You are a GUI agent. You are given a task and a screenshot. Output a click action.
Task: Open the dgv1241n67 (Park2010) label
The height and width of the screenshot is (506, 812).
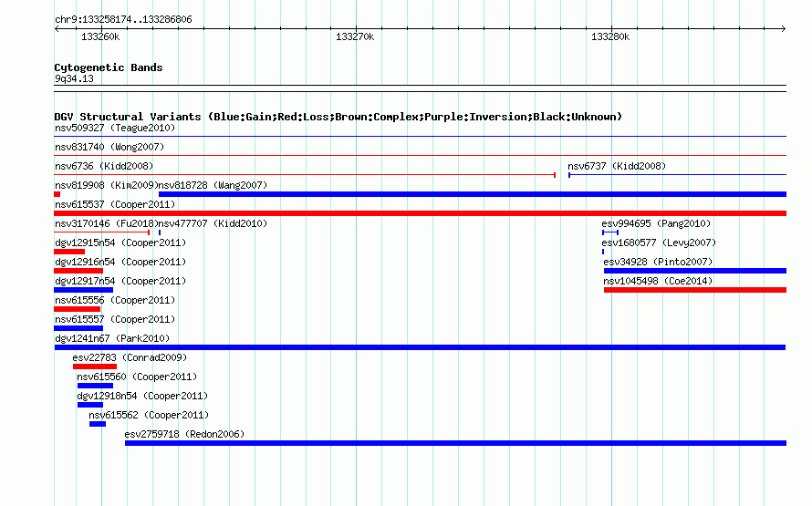(112, 338)
